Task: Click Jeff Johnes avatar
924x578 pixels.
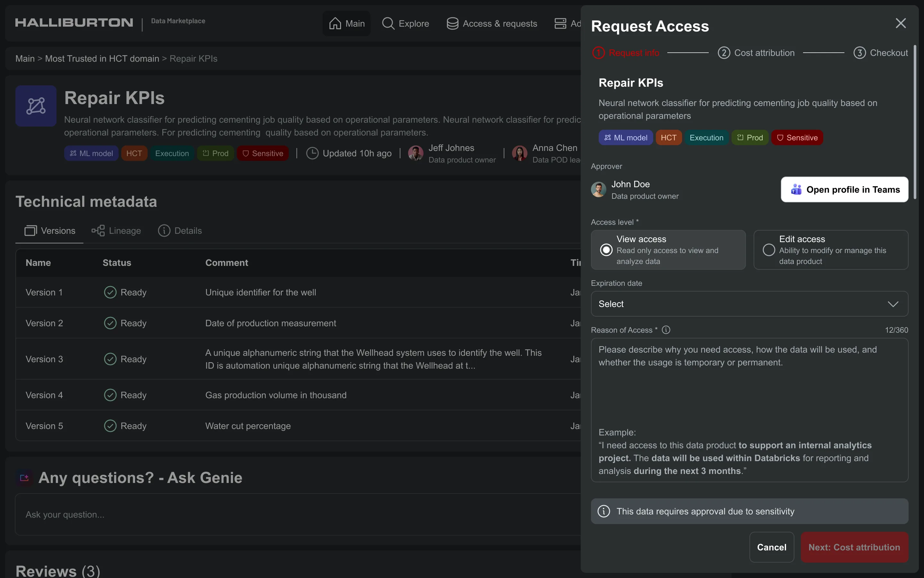Action: point(415,153)
